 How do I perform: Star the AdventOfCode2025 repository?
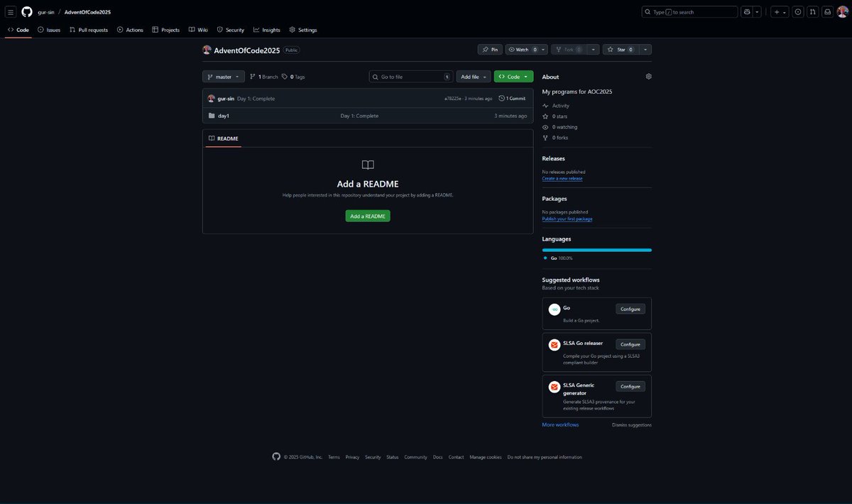click(621, 50)
